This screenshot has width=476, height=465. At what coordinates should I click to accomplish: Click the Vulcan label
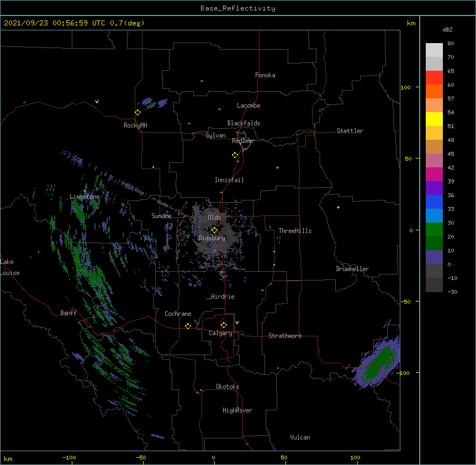(x=300, y=437)
